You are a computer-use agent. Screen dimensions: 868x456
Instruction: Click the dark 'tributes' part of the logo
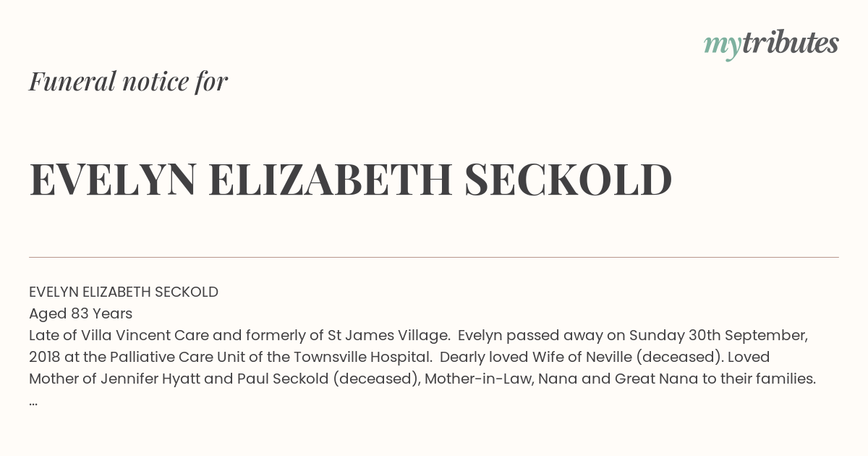coord(791,43)
